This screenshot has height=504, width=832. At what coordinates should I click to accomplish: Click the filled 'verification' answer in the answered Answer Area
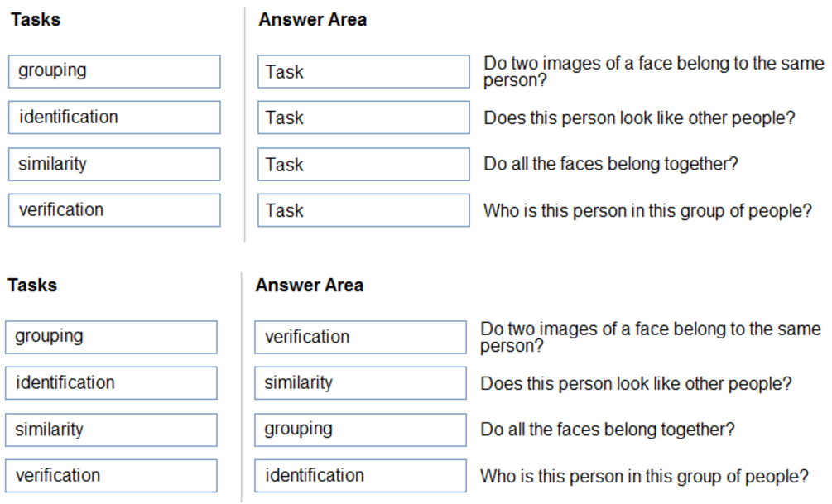360,337
